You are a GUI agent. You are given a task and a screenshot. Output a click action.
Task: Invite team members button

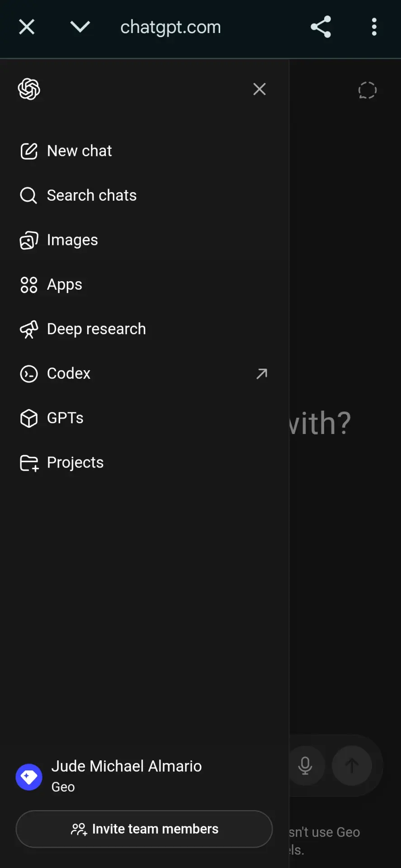(144, 829)
